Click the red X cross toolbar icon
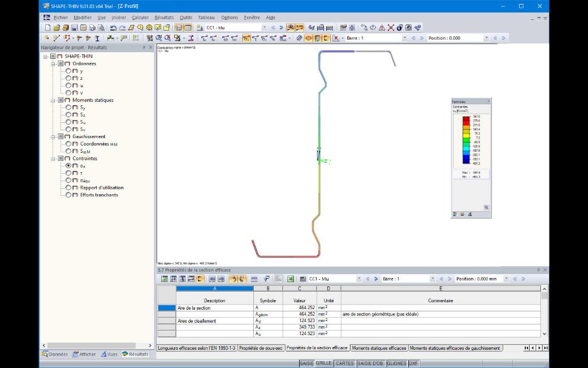588x368 pixels. [x=391, y=27]
